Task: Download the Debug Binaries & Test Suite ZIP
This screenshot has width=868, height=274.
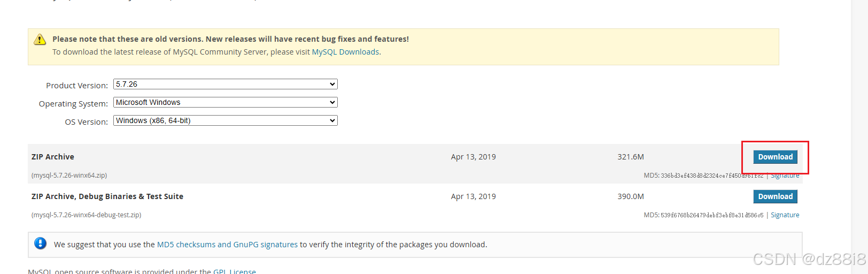Action: click(775, 196)
